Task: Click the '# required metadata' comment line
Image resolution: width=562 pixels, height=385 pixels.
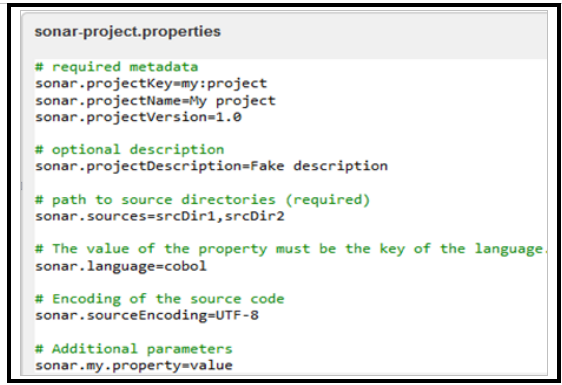Action: click(x=116, y=67)
